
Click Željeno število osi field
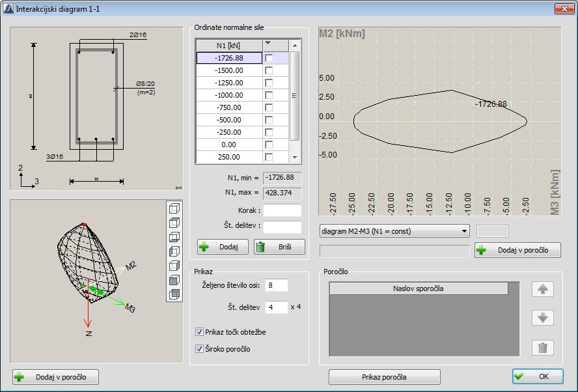pos(277,285)
